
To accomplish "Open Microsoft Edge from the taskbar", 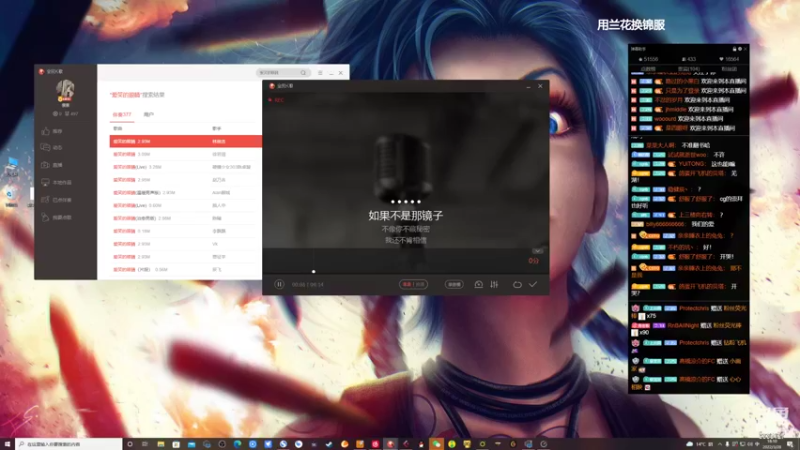I will click(237, 444).
